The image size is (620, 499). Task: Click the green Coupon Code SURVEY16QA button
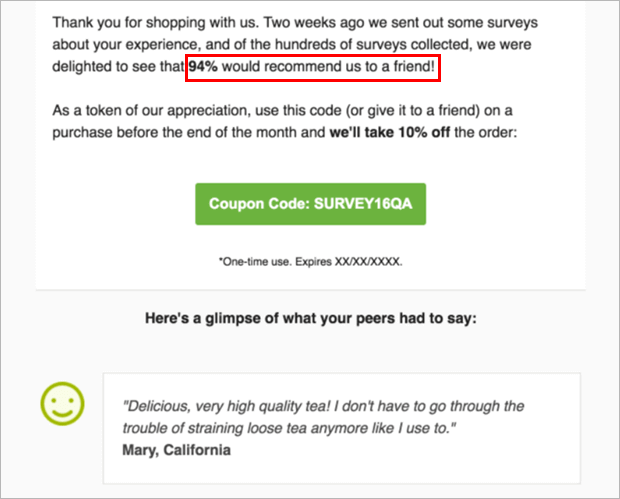(x=310, y=204)
